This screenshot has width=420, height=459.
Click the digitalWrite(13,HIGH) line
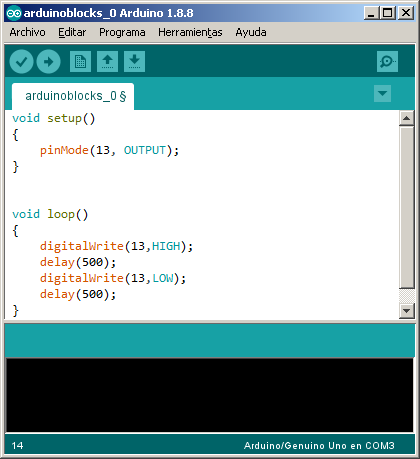point(116,246)
